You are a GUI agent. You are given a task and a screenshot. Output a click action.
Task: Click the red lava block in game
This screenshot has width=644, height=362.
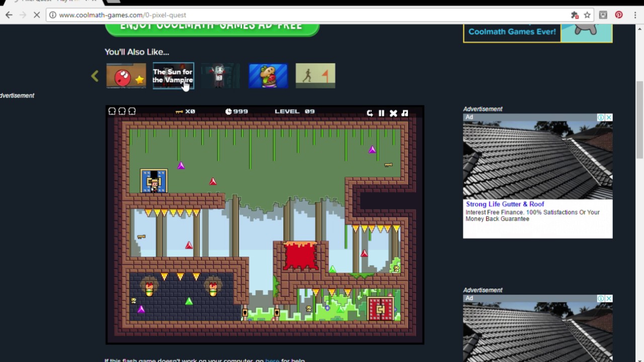click(300, 255)
